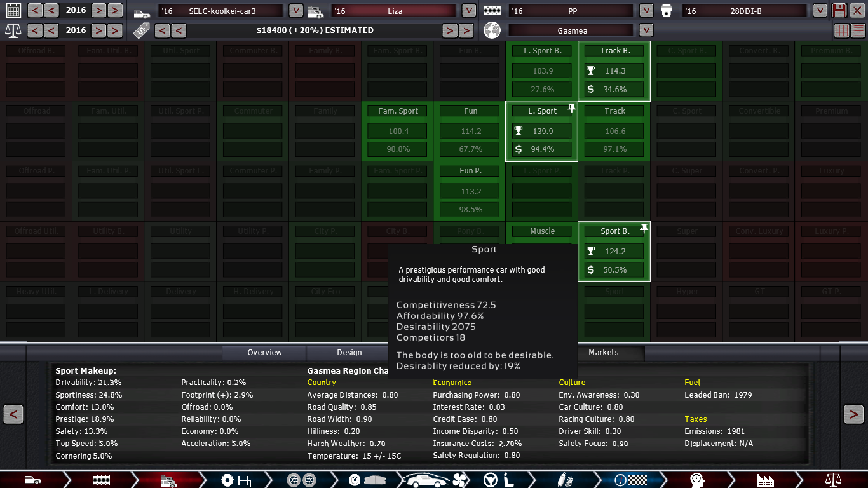
Task: Open the wheels and tires step
Action: (301, 480)
